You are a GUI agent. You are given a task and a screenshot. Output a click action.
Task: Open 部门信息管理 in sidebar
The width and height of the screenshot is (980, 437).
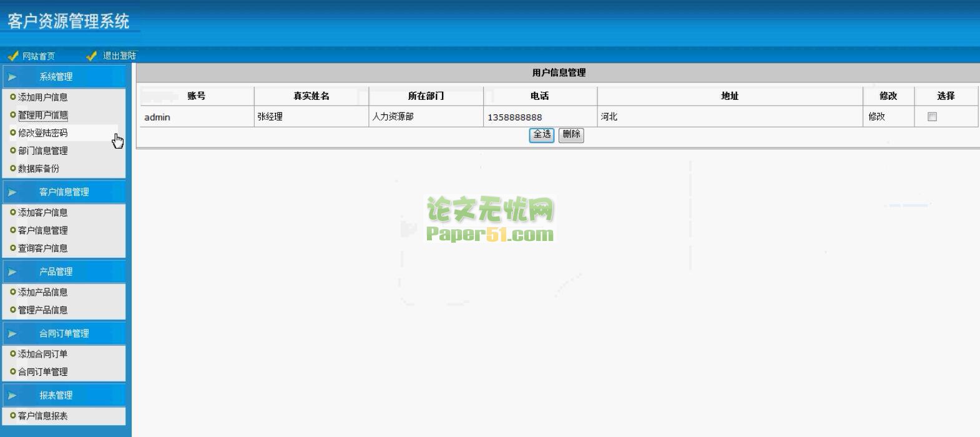click(x=42, y=150)
